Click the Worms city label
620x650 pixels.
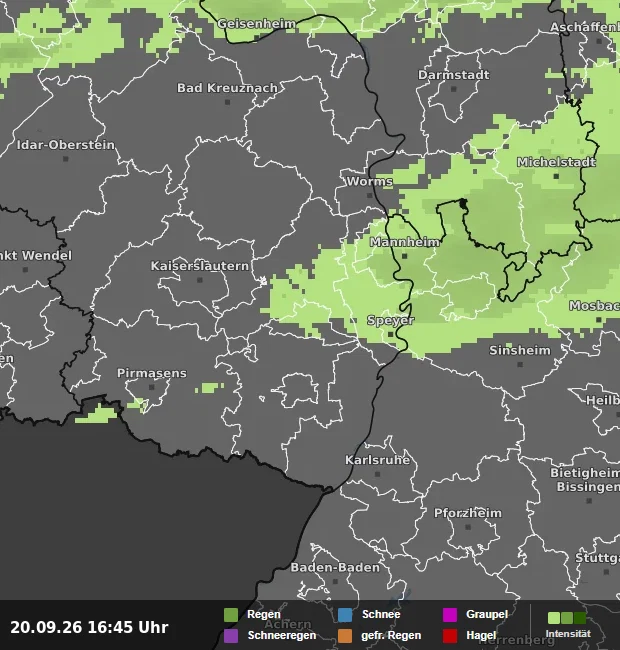click(x=370, y=182)
